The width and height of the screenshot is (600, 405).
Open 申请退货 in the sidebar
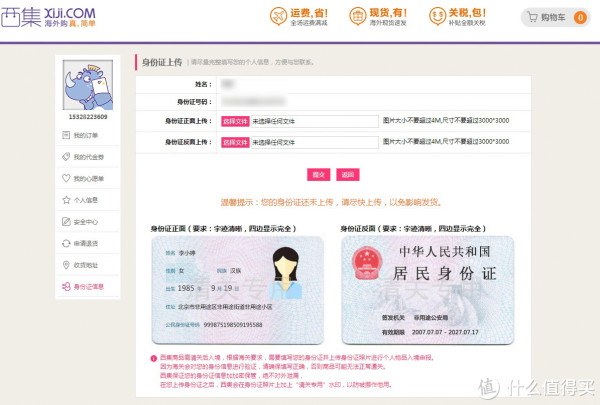coord(88,243)
